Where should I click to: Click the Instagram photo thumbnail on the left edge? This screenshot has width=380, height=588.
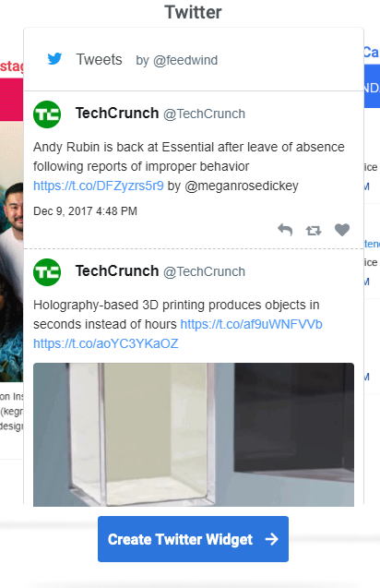(x=12, y=251)
